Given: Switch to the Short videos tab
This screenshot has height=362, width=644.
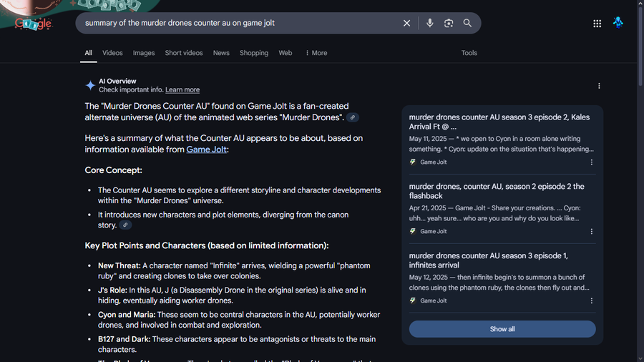Looking at the screenshot, I should click(x=184, y=53).
